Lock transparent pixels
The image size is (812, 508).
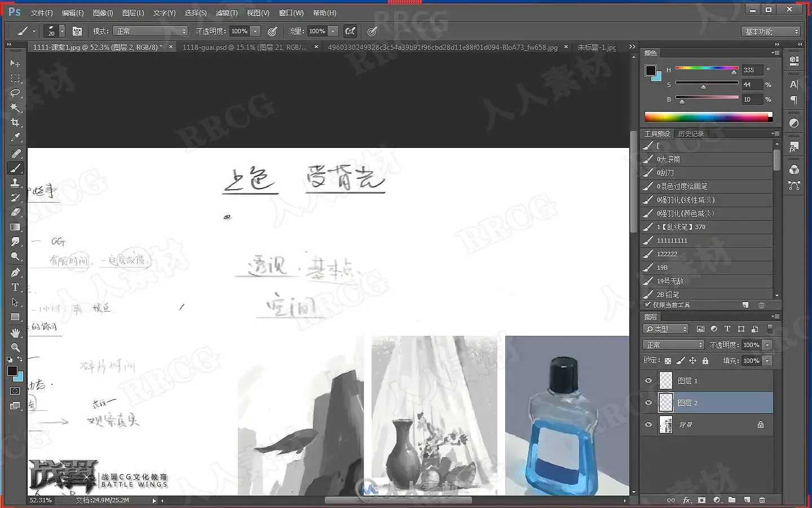point(668,361)
